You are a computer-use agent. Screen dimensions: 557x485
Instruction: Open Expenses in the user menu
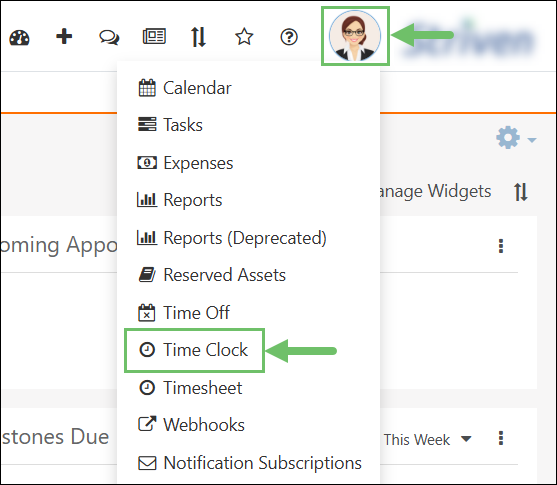tap(185, 163)
